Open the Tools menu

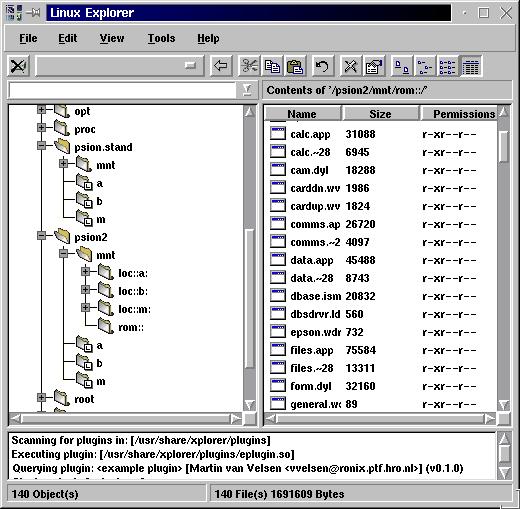[161, 38]
